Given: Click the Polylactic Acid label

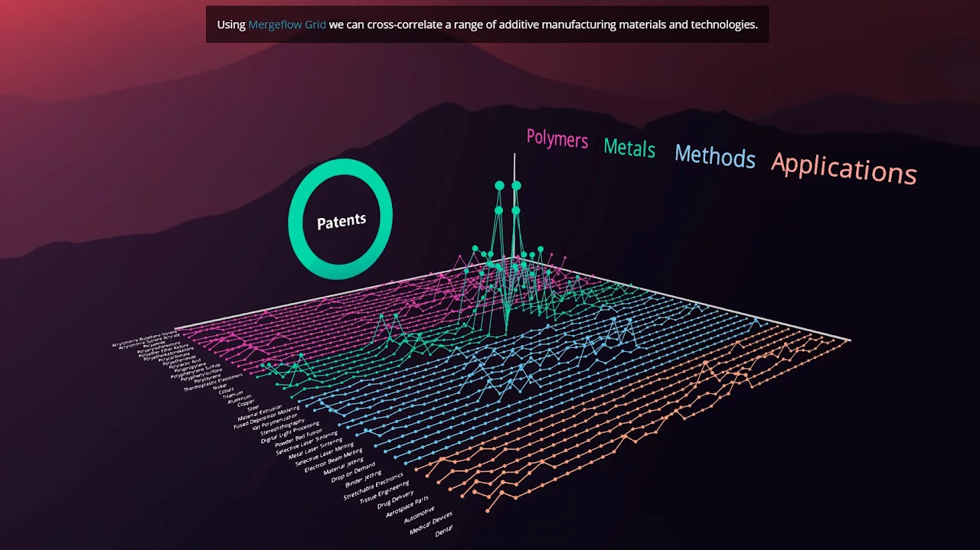Looking at the screenshot, I should click(186, 363).
